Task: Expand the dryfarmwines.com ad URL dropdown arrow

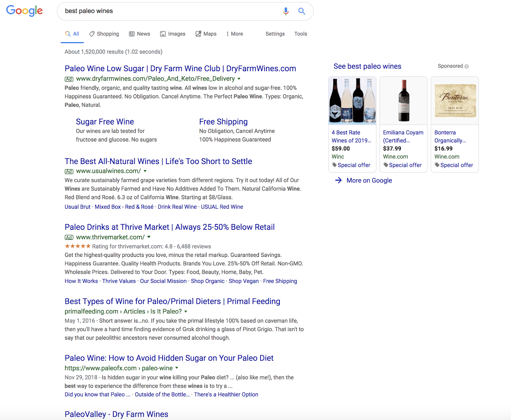Action: click(x=239, y=79)
